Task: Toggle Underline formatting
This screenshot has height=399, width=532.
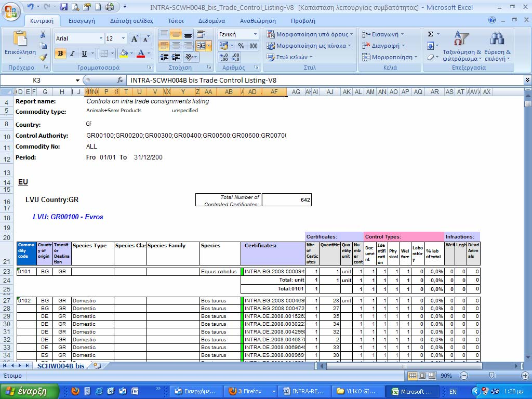Action: (84, 54)
